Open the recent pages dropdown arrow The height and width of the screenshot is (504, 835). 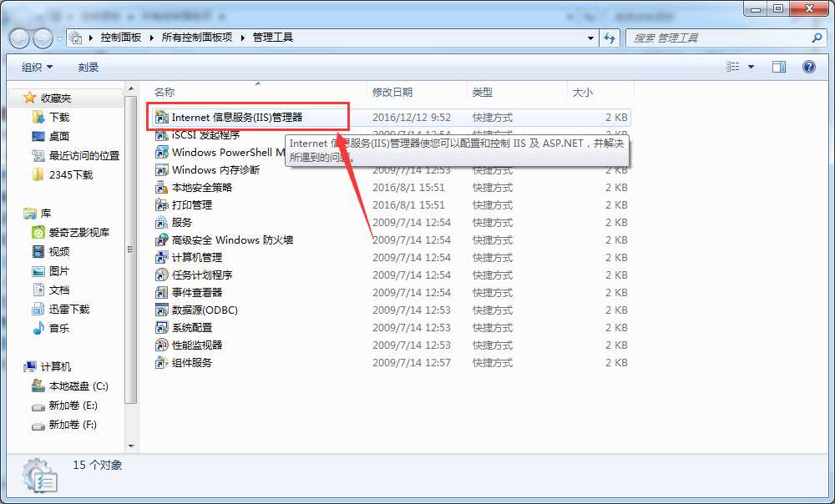tap(59, 38)
